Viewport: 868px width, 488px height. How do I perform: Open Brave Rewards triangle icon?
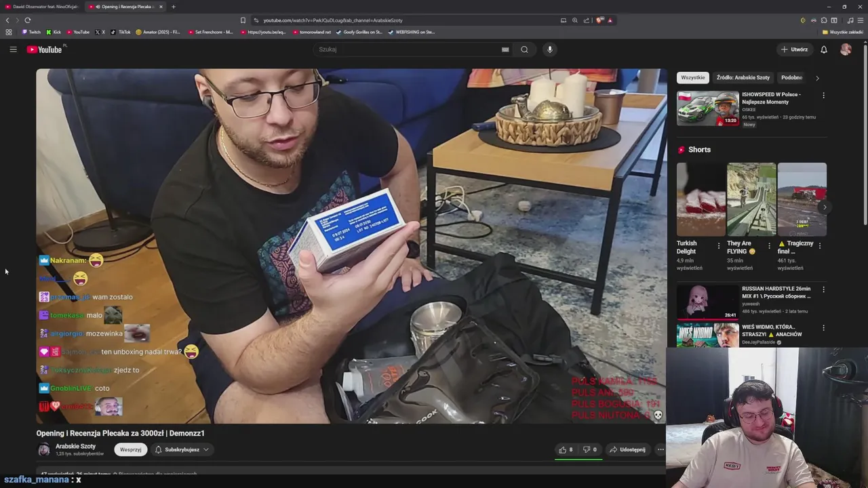click(610, 20)
